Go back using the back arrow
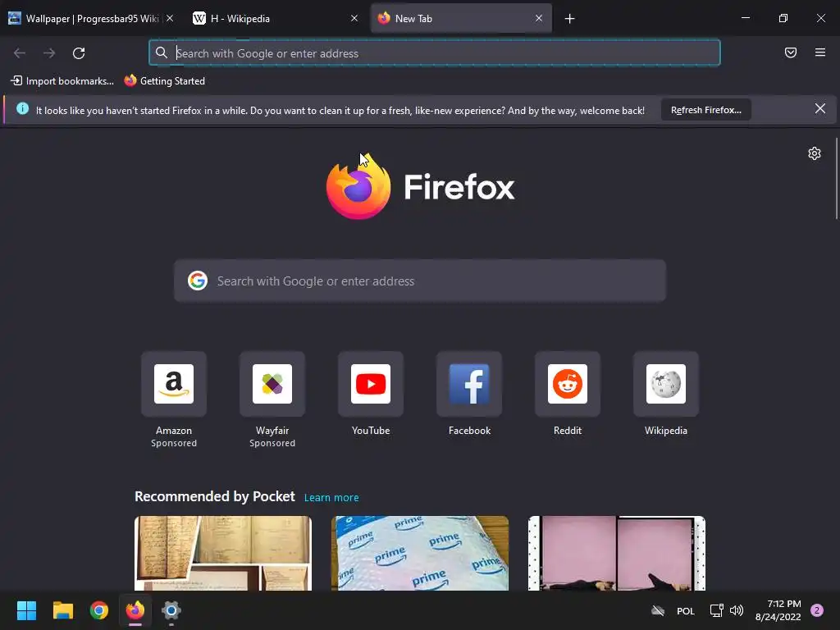Screen dimensions: 840x630 point(20,53)
